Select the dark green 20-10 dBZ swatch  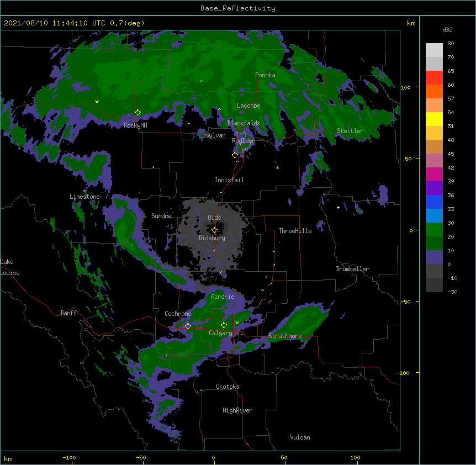click(x=434, y=244)
